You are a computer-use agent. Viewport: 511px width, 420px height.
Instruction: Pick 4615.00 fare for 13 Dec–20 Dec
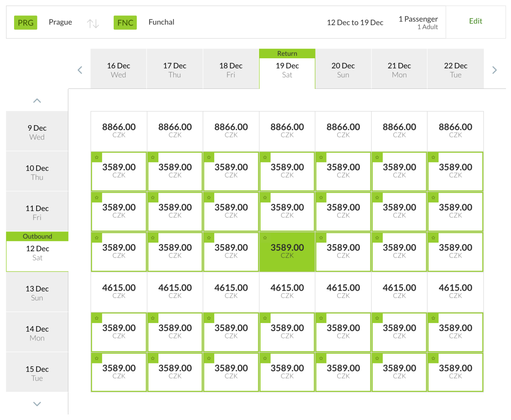click(x=343, y=291)
